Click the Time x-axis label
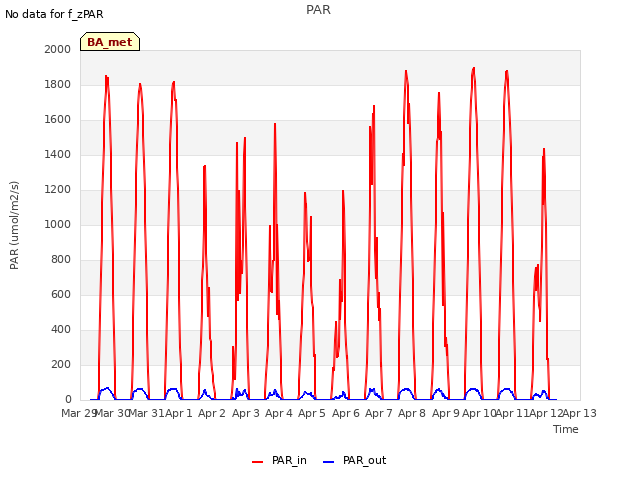640x480 pixels. [566, 429]
